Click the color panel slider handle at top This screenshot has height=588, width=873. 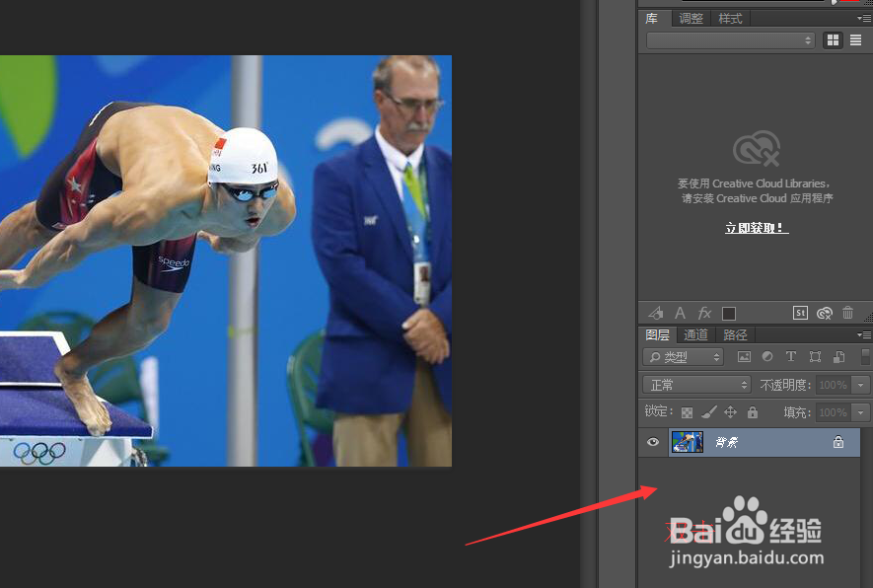[x=834, y=2]
